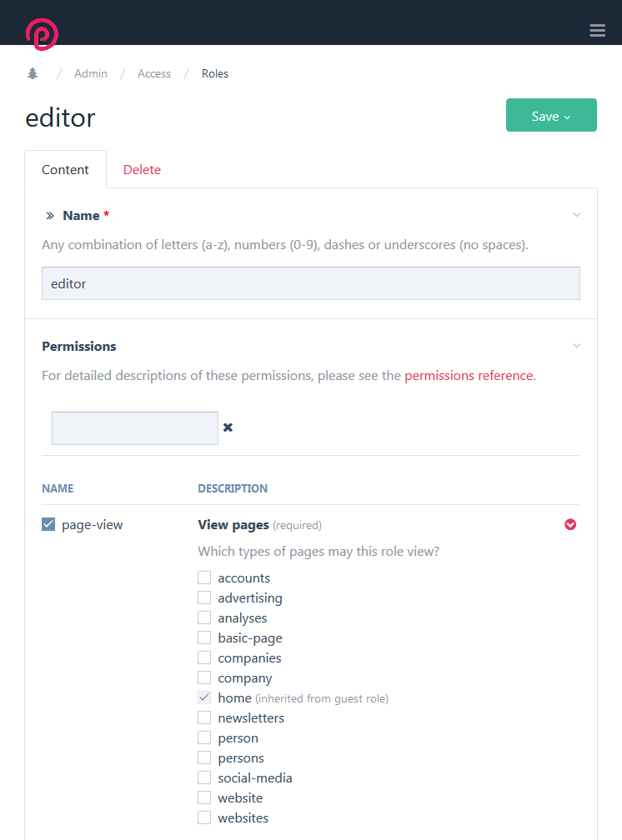This screenshot has height=840, width=622.
Task: Select the Content tab
Action: 65,169
